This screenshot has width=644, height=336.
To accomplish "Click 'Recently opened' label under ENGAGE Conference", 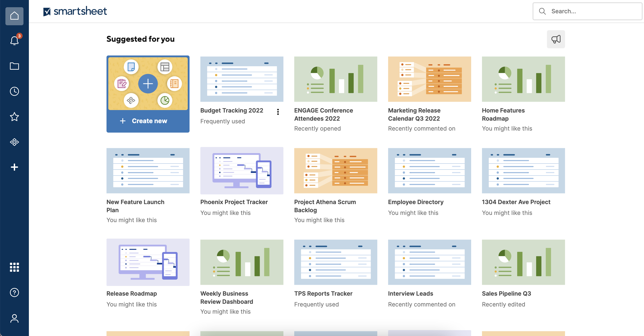I will coord(317,129).
